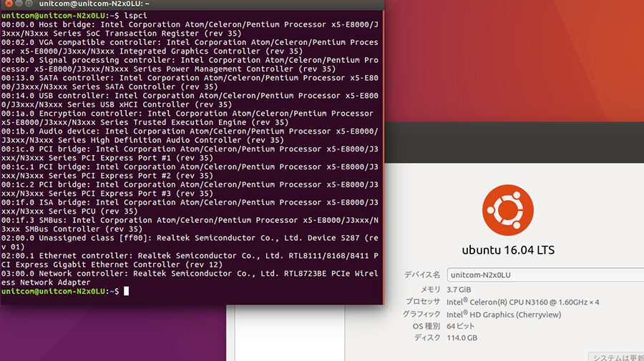This screenshot has width=644, height=361.
Task: Close the terminal window
Action: [9, 4]
